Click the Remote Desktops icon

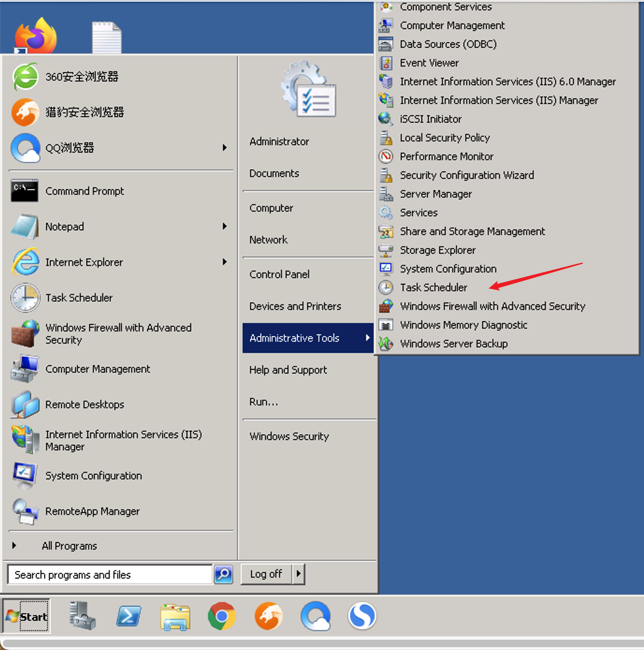point(25,404)
